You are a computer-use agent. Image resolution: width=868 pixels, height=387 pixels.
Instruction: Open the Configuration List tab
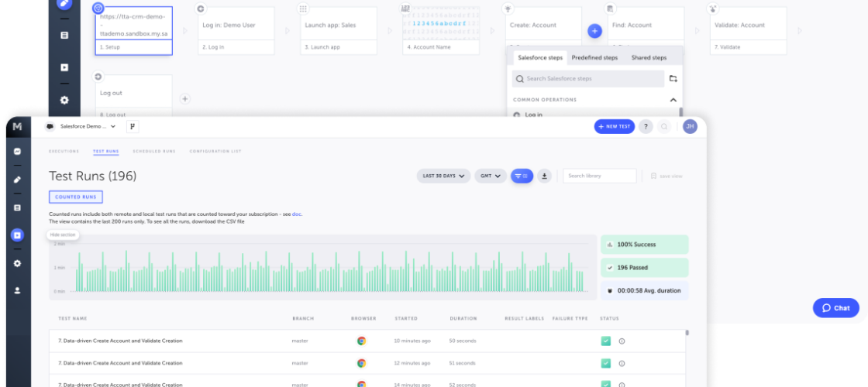click(215, 151)
